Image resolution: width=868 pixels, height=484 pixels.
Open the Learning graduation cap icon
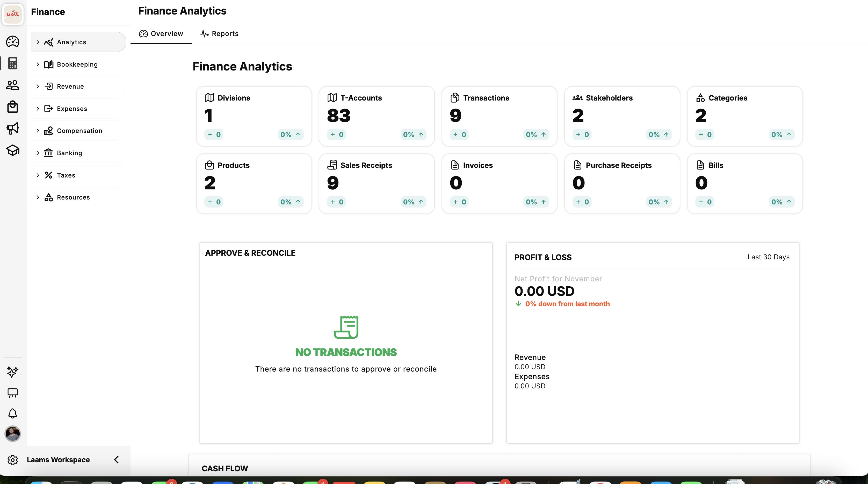coord(12,151)
